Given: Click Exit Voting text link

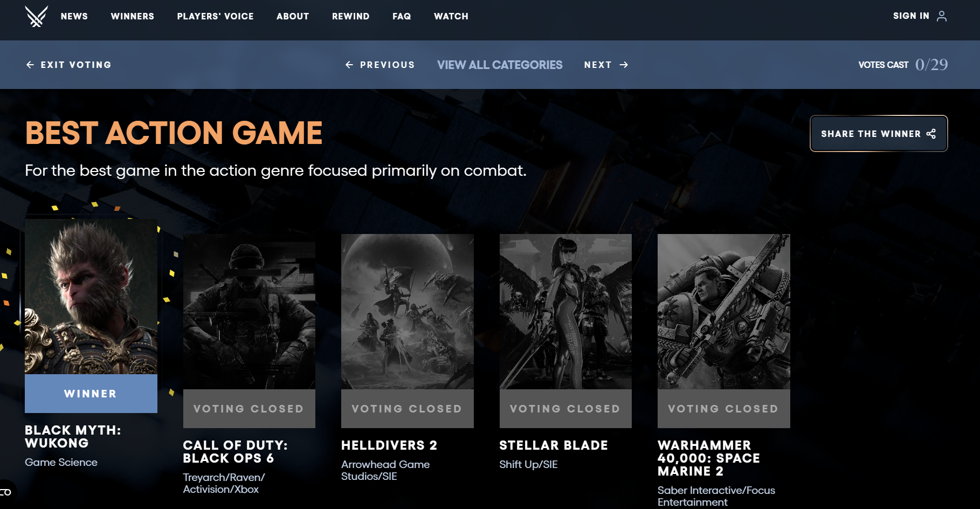Looking at the screenshot, I should (x=76, y=65).
